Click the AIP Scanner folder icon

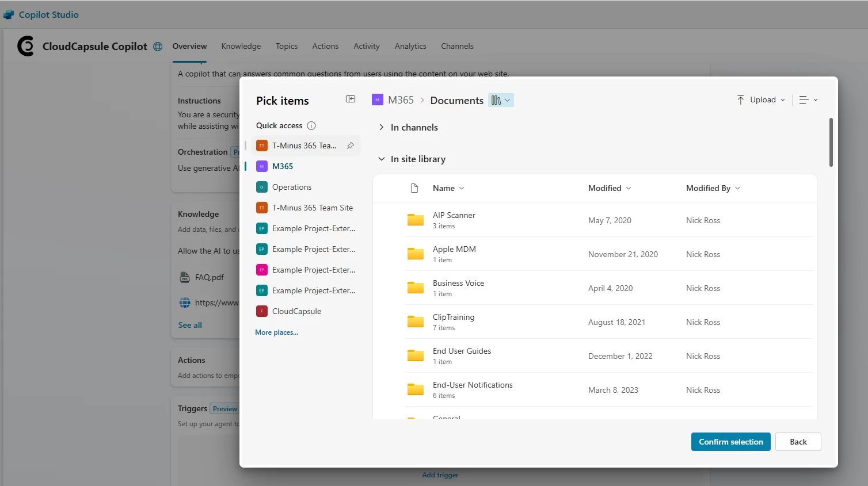(x=416, y=220)
